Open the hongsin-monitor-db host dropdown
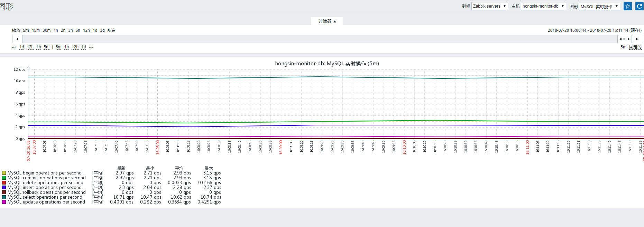644x227 pixels. tap(543, 6)
